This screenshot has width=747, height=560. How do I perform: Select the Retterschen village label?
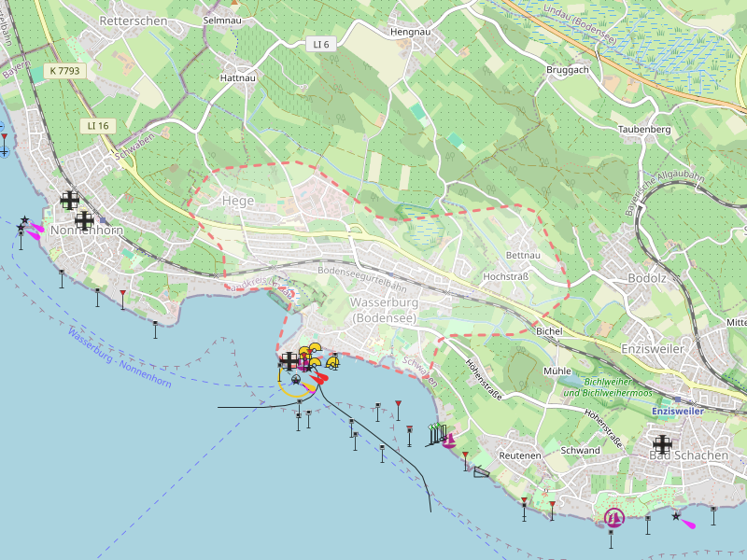coord(133,21)
